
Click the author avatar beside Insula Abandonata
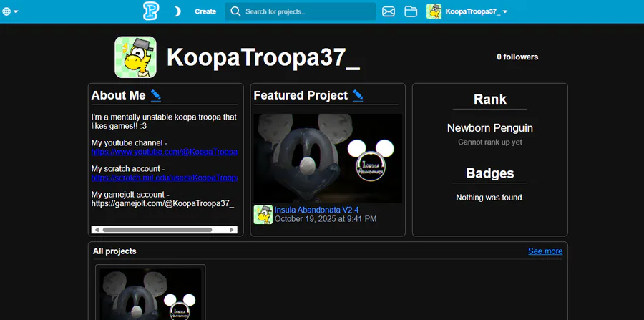[x=263, y=215]
